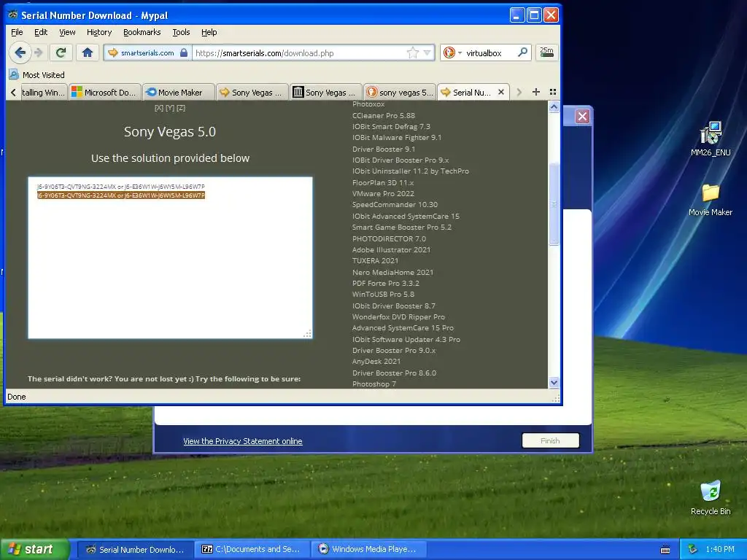Open the DuckDuckGo search engine selector
747x560 pixels.
(452, 52)
